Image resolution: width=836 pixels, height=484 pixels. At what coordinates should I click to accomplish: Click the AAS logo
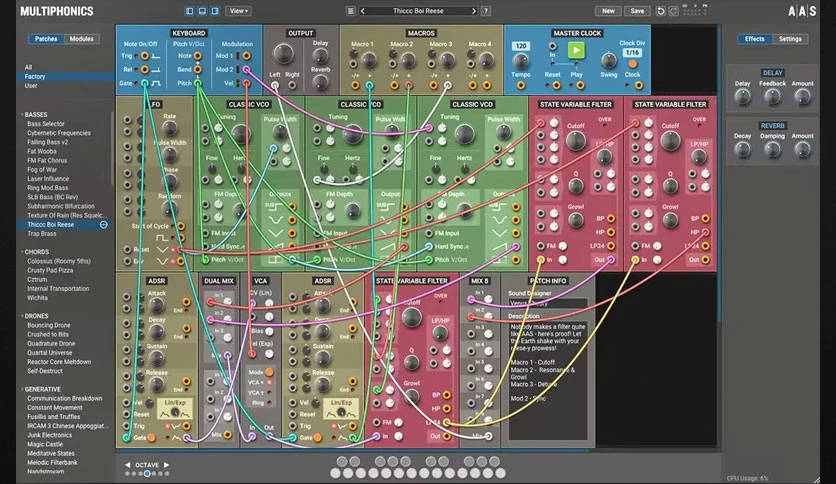(802, 11)
